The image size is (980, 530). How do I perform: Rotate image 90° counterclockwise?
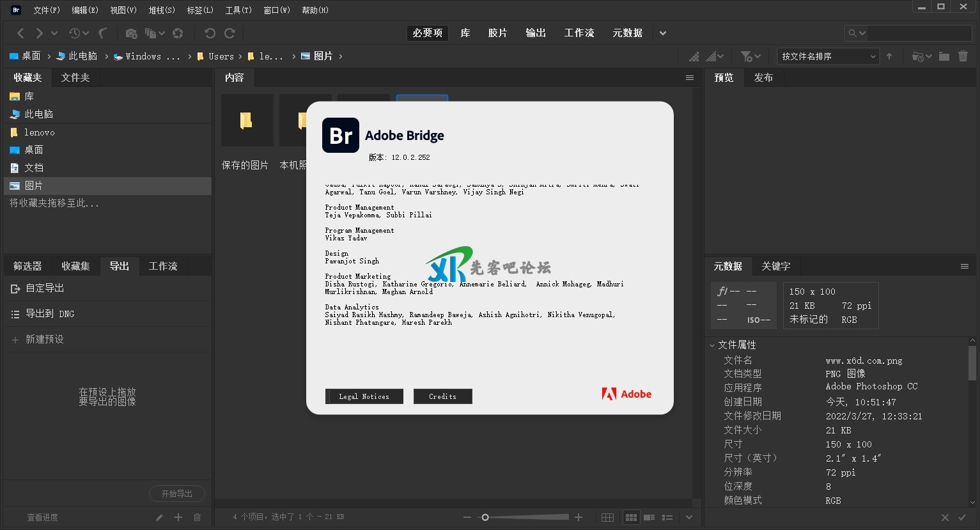click(210, 33)
